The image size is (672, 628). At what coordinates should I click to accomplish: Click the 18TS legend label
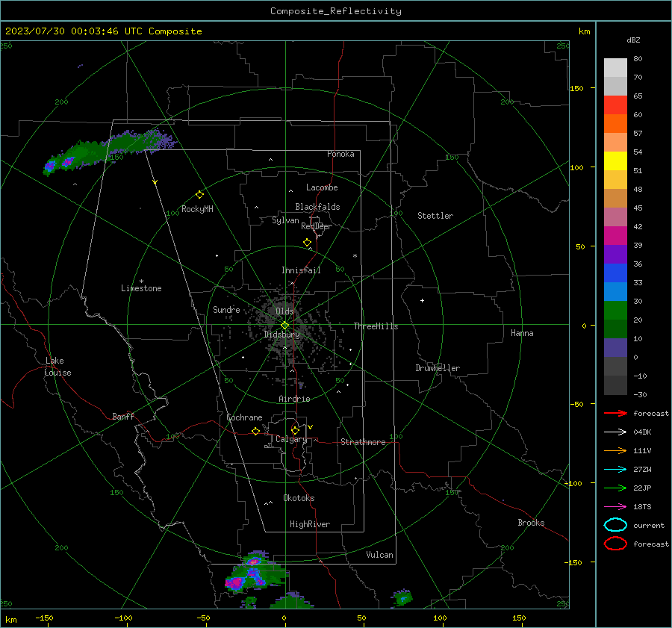[642, 507]
